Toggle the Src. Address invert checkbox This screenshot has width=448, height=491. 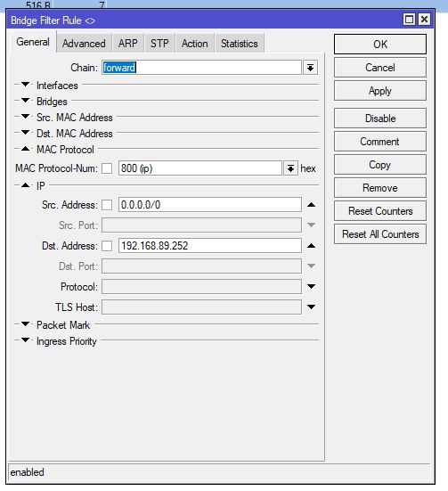coord(107,205)
